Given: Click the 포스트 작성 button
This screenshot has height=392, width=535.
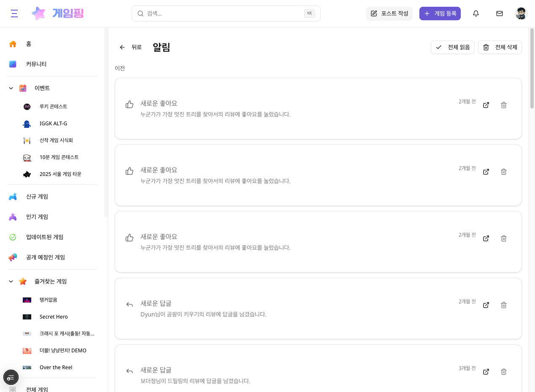Looking at the screenshot, I should point(389,13).
